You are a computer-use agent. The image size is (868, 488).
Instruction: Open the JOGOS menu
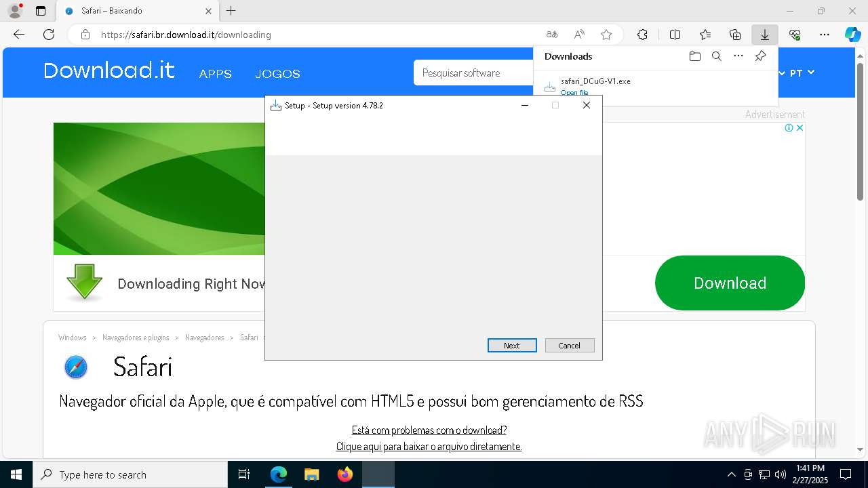point(277,74)
